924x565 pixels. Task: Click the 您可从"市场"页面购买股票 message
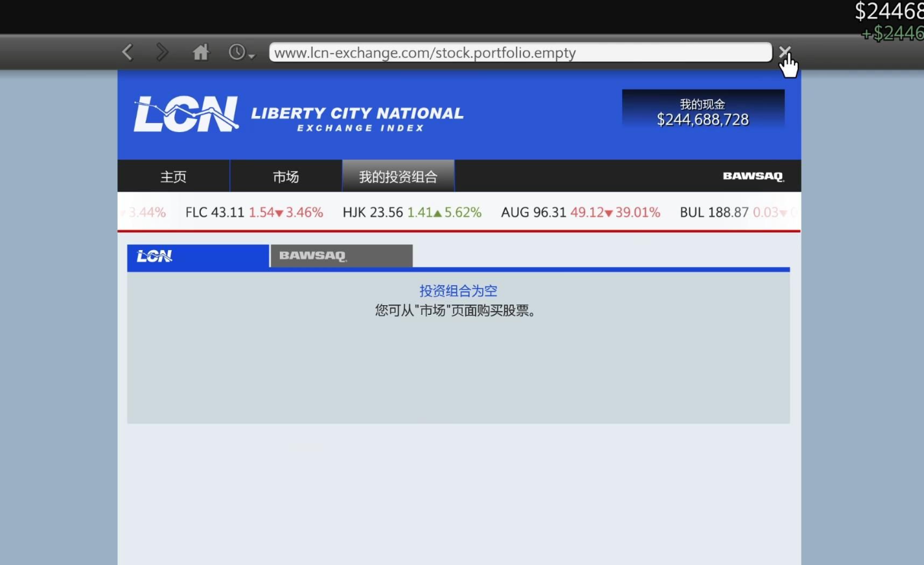[x=456, y=311]
